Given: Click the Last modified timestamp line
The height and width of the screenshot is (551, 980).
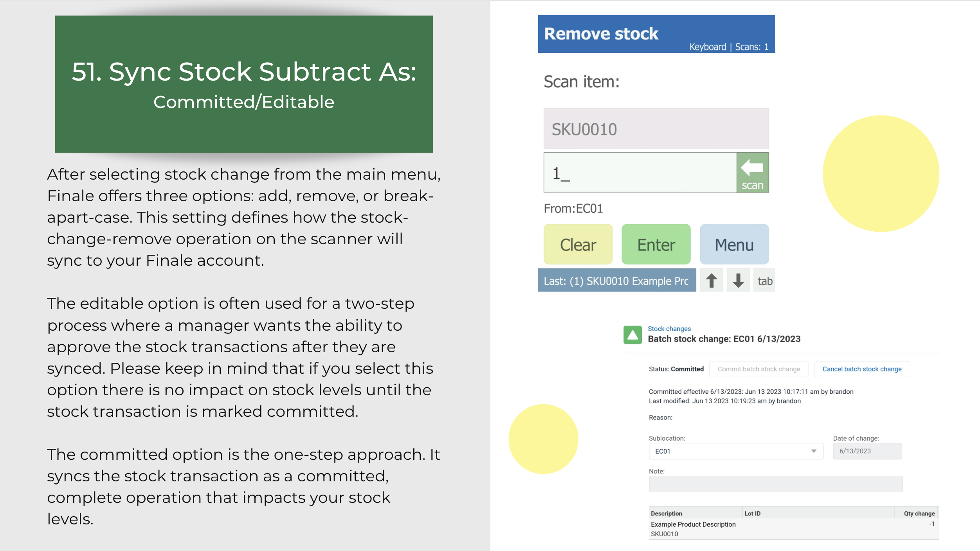Looking at the screenshot, I should pyautogui.click(x=724, y=401).
